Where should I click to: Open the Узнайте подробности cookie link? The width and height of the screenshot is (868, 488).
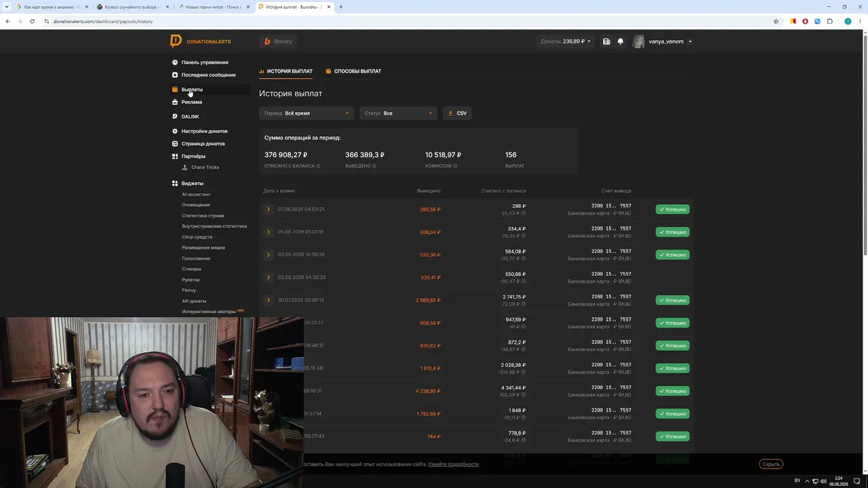coord(453,464)
